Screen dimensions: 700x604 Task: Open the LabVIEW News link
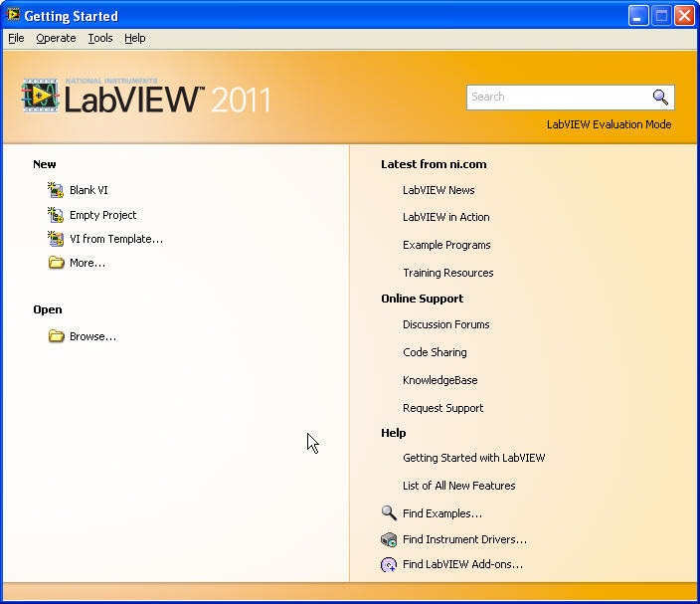[x=438, y=190]
